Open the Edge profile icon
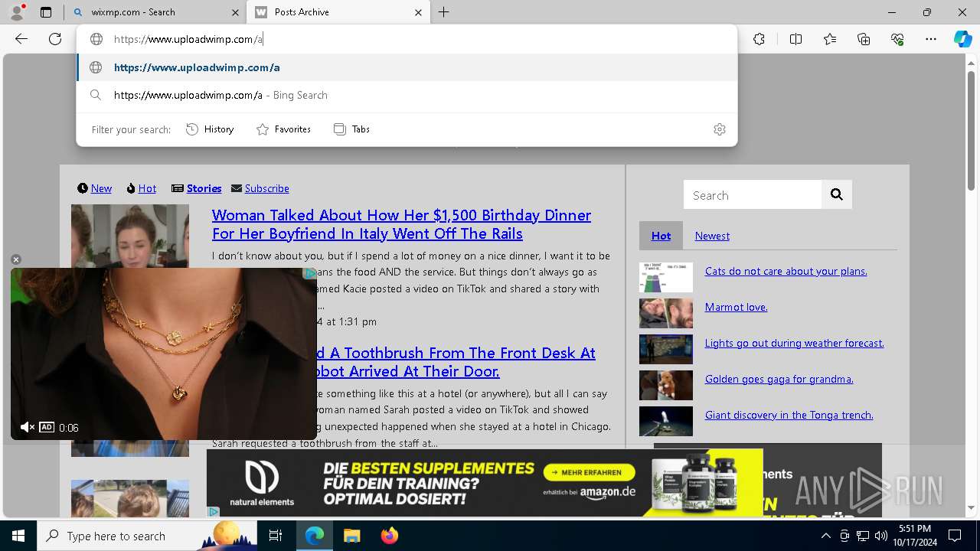The height and width of the screenshot is (551, 980). 17,12
